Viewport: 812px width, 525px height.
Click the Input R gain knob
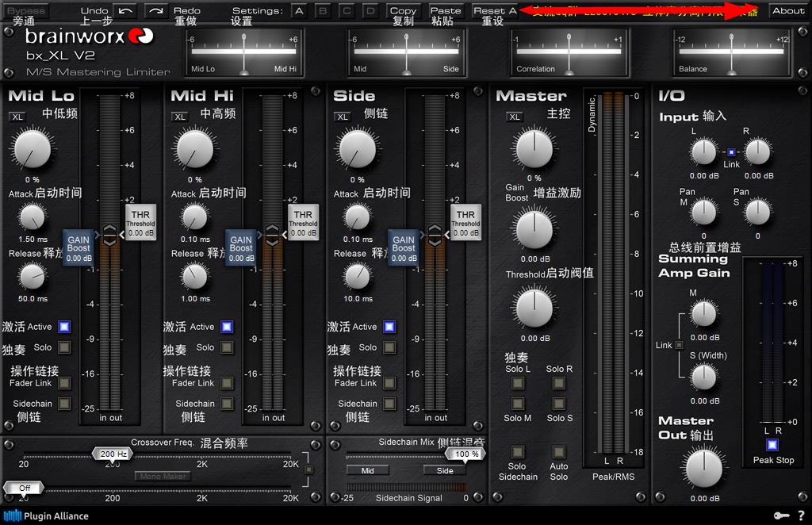[x=757, y=152]
